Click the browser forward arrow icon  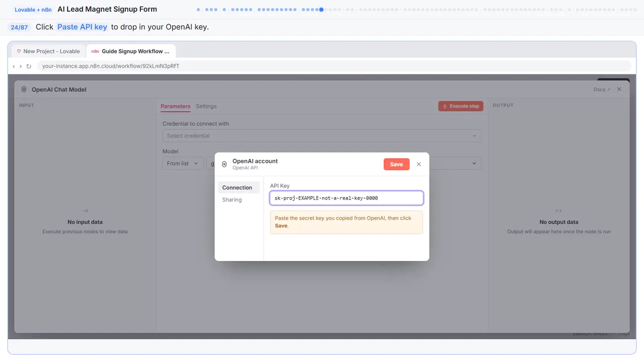tap(21, 66)
